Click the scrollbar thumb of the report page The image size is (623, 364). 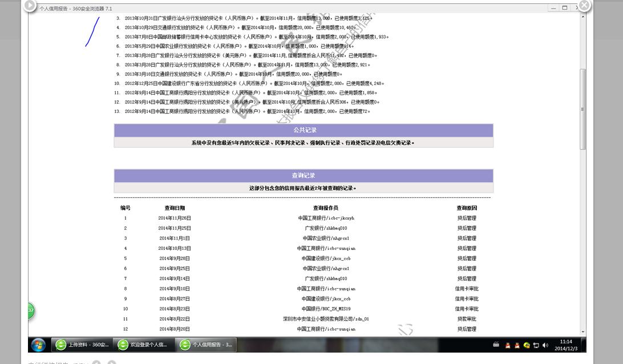pyautogui.click(x=582, y=110)
